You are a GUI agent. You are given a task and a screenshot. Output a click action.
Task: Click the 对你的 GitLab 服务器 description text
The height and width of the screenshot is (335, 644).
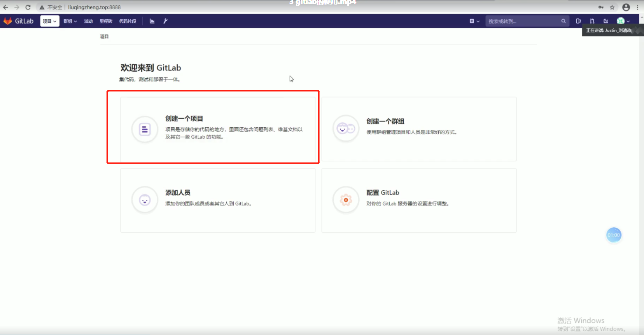coord(408,204)
